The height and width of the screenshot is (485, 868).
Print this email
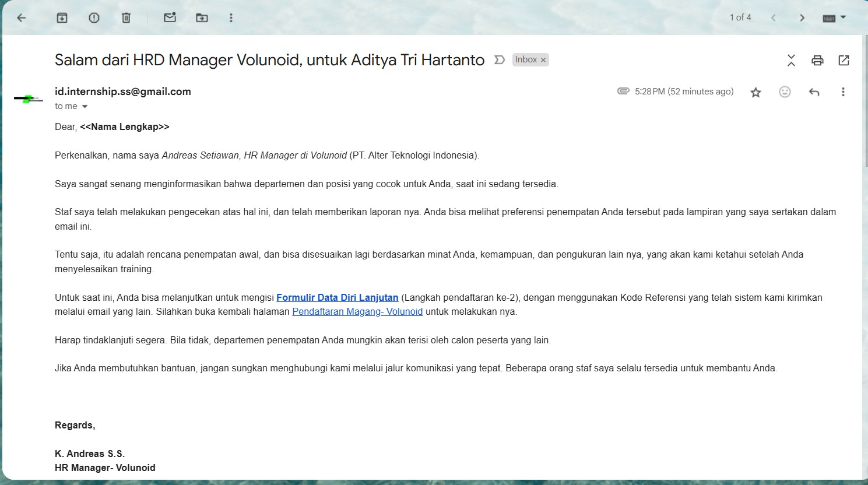pos(817,60)
